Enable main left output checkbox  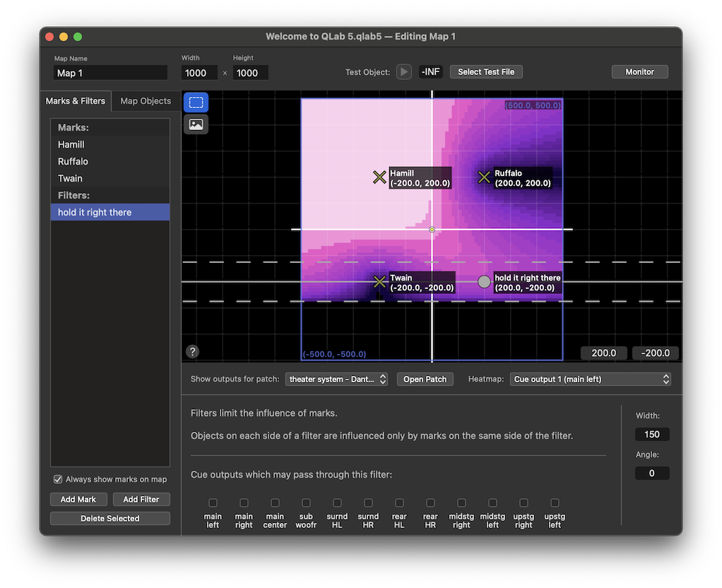(x=213, y=503)
